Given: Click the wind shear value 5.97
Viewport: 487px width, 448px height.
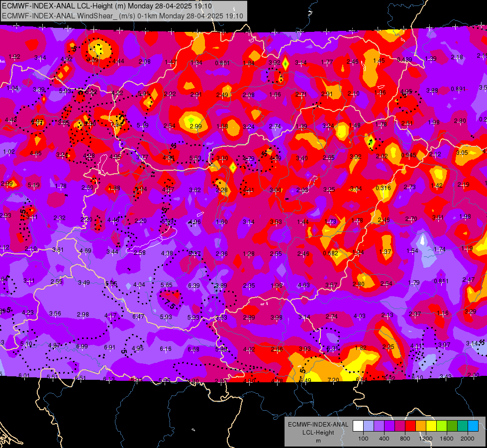Looking at the screenshot, I should tap(195, 254).
